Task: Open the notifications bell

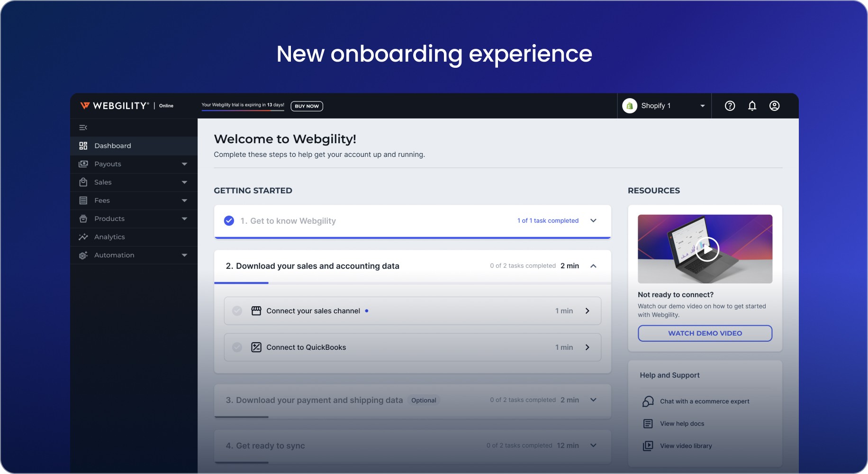Action: pos(752,106)
